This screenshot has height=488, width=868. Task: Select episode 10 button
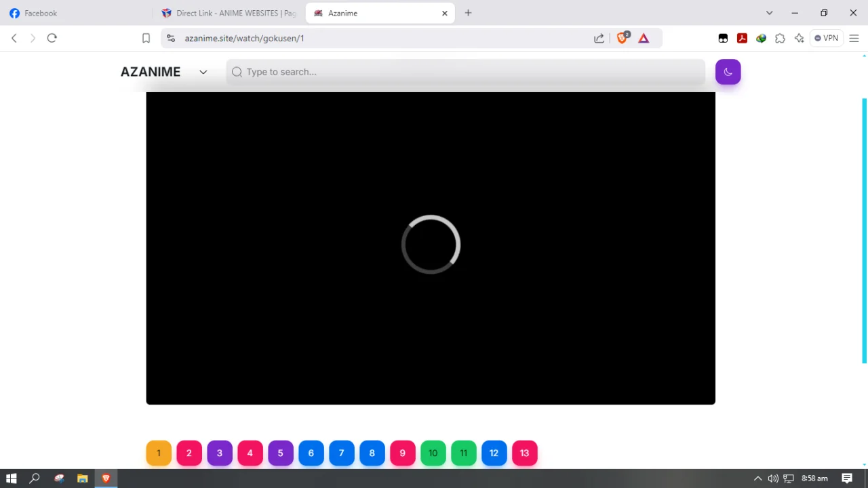pyautogui.click(x=433, y=453)
